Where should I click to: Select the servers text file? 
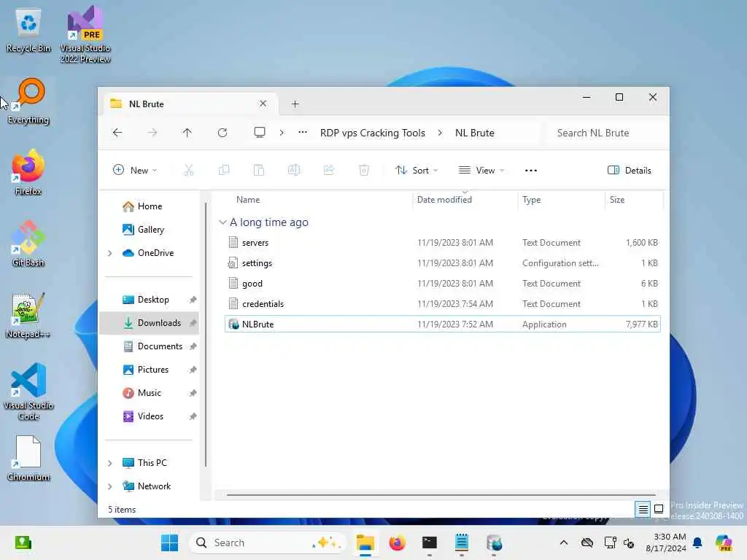click(x=442, y=243)
